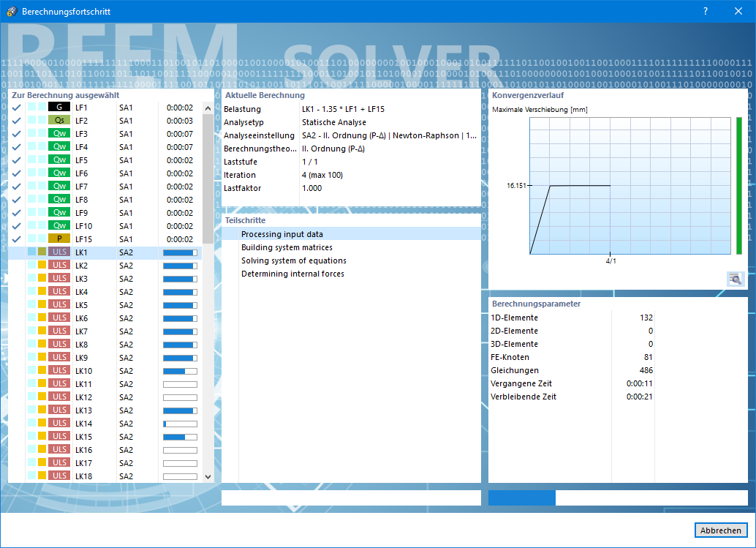Click the 16.151 axis label in chart

[516, 186]
